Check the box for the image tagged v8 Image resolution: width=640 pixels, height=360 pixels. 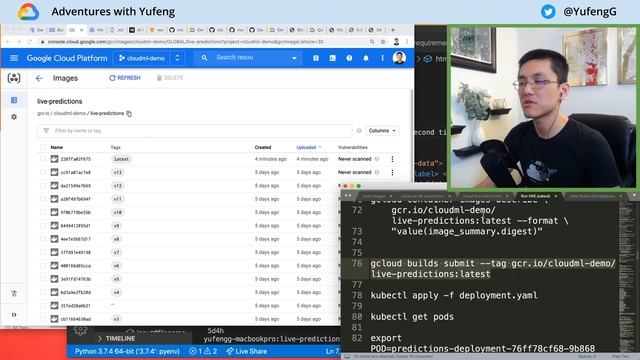pyautogui.click(x=43, y=239)
